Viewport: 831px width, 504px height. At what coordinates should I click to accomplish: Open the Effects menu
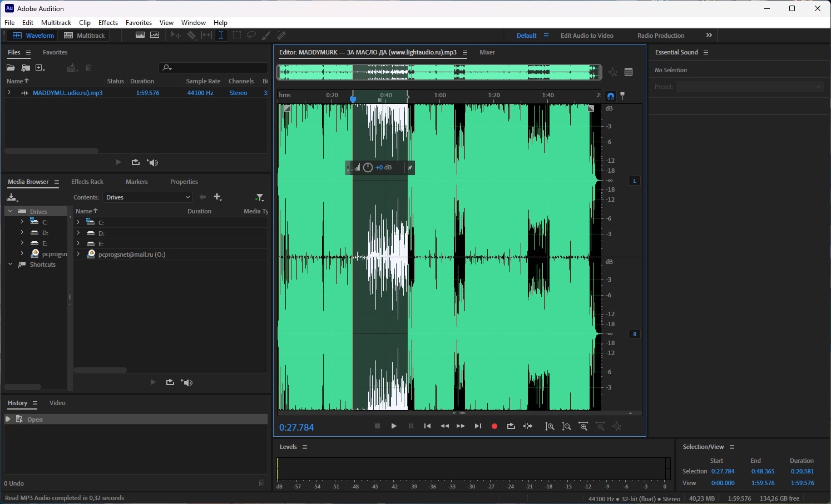pos(108,23)
